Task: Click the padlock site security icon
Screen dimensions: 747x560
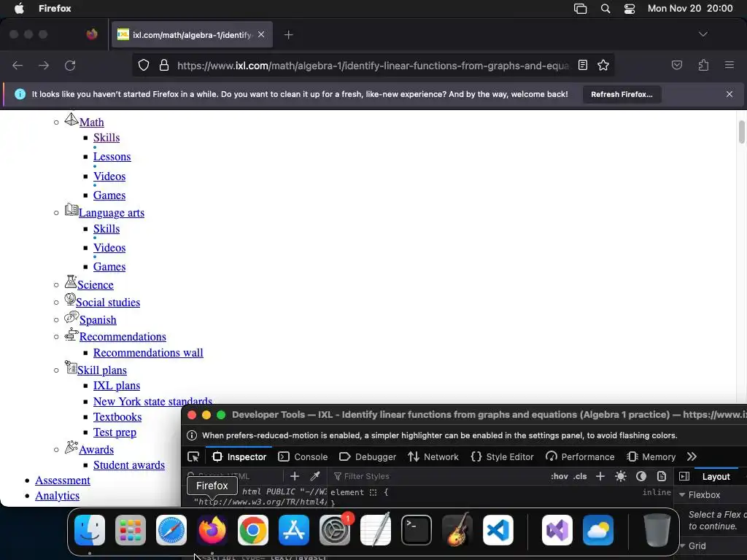Action: tap(164, 65)
